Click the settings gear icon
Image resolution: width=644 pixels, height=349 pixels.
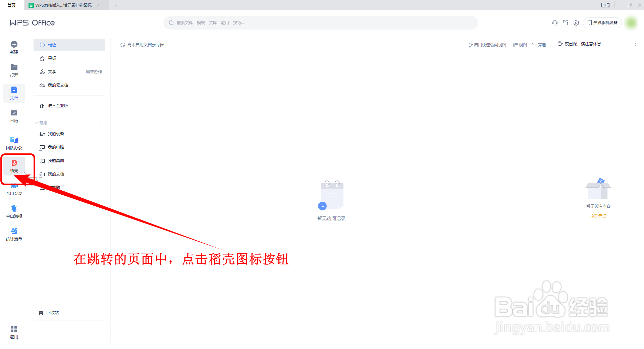pyautogui.click(x=576, y=22)
